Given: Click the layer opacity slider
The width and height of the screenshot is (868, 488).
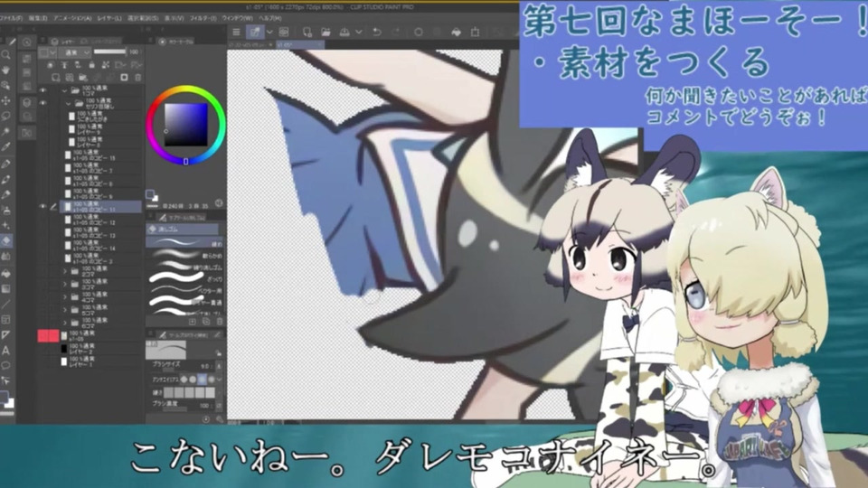Looking at the screenshot, I should tap(110, 52).
